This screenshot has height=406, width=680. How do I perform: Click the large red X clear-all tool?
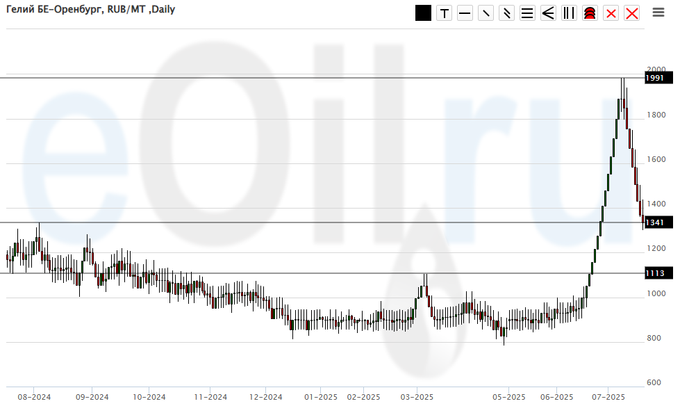click(x=632, y=13)
